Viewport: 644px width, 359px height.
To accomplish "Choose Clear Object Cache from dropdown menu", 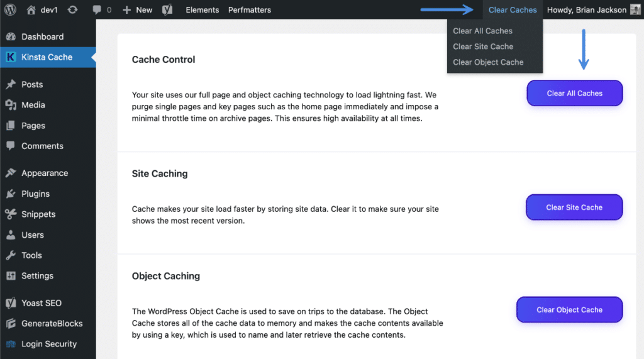I will (488, 62).
